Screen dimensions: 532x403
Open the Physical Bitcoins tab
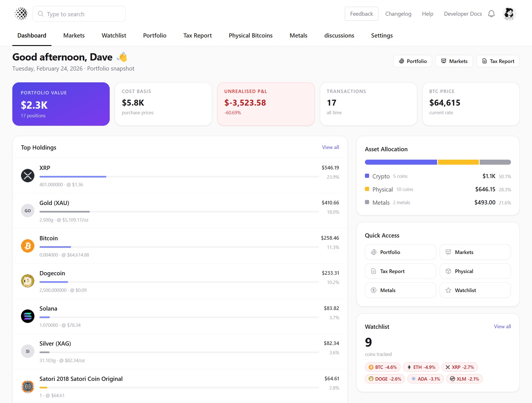250,36
